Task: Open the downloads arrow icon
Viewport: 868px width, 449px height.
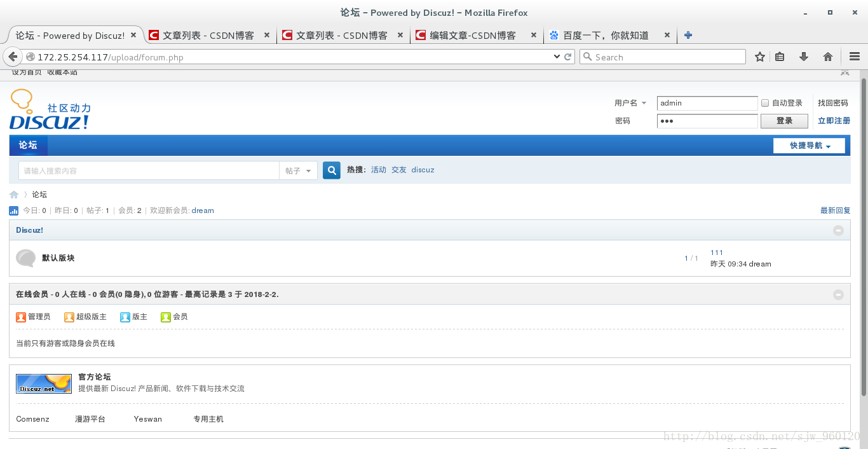Action: point(804,57)
